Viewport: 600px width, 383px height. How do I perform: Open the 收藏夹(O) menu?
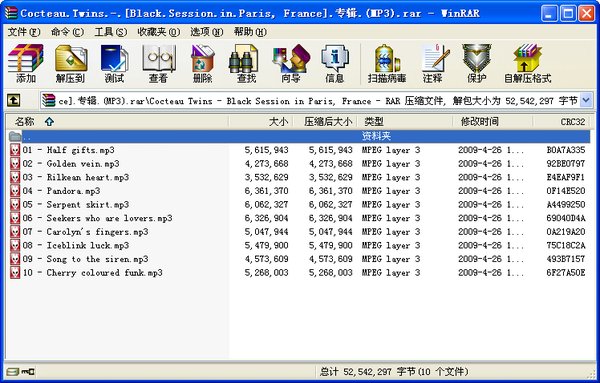click(158, 32)
